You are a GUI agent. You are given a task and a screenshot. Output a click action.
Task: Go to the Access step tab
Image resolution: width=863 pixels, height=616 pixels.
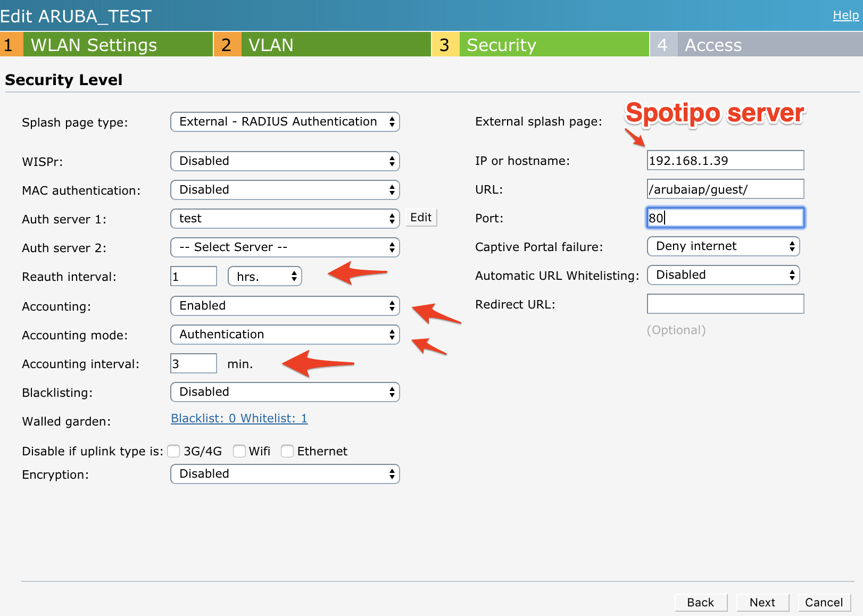(757, 45)
